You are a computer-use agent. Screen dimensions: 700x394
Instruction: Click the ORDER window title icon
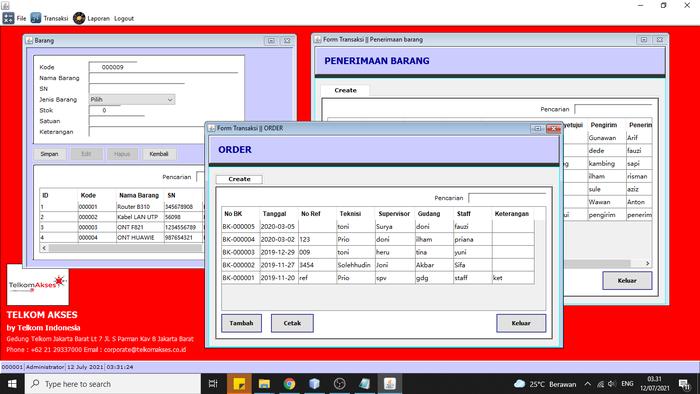coord(212,128)
